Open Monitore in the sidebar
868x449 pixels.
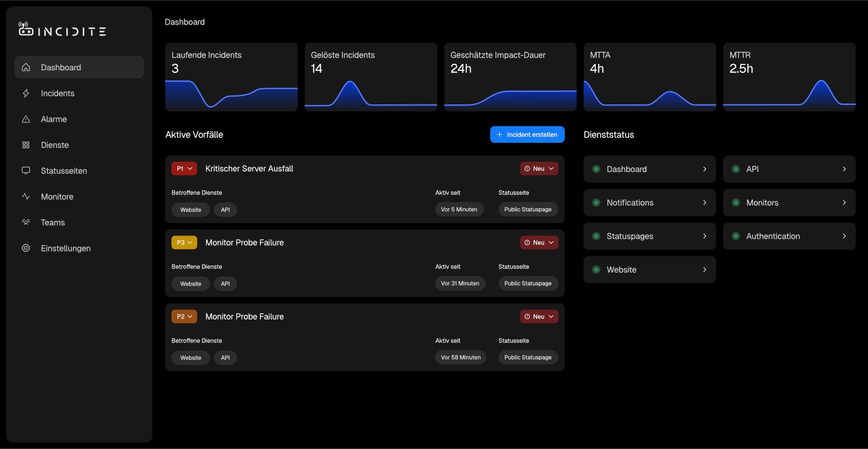(79, 197)
